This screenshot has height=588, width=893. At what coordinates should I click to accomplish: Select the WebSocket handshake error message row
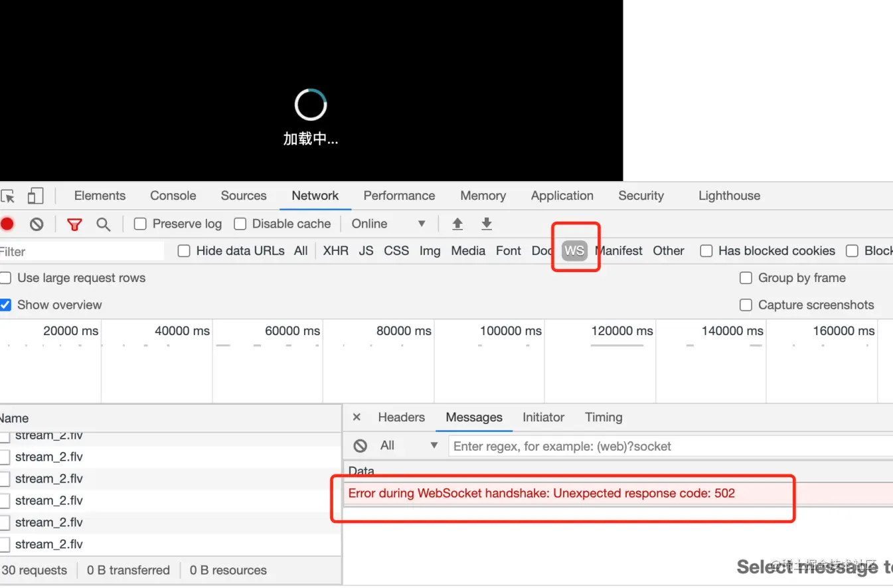618,493
